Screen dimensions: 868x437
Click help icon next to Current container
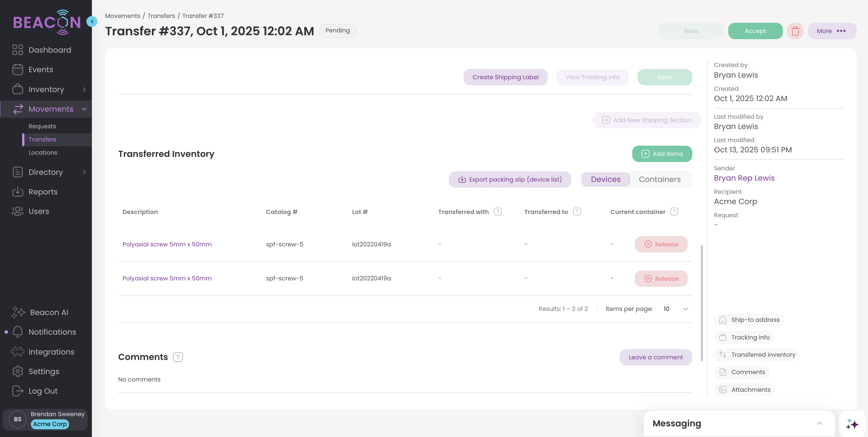(x=674, y=211)
